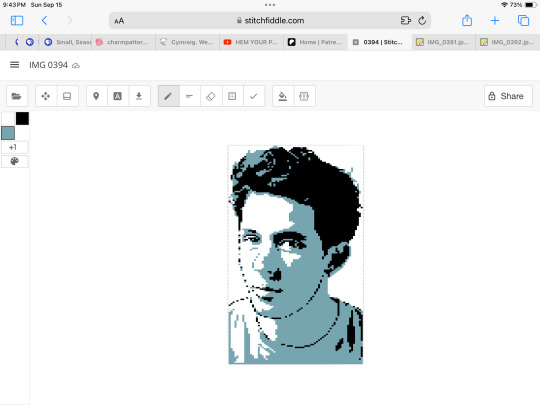Open the color palette icon
The width and height of the screenshot is (540, 405).
point(14,161)
